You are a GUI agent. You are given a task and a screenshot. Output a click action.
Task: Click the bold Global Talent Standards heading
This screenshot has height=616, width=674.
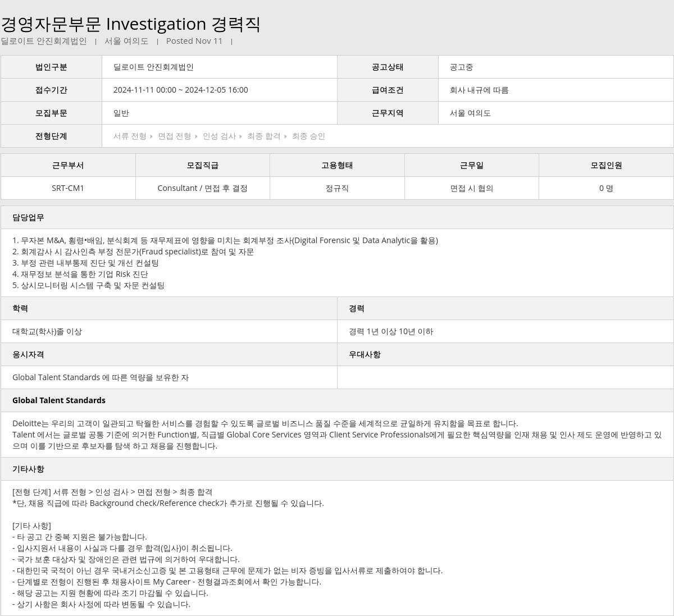59,400
